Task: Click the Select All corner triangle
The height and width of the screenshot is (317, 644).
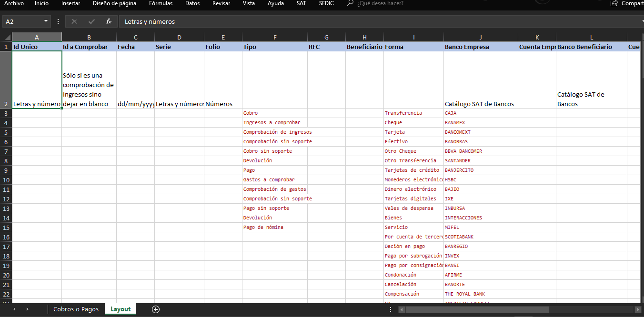Action: tap(8, 37)
